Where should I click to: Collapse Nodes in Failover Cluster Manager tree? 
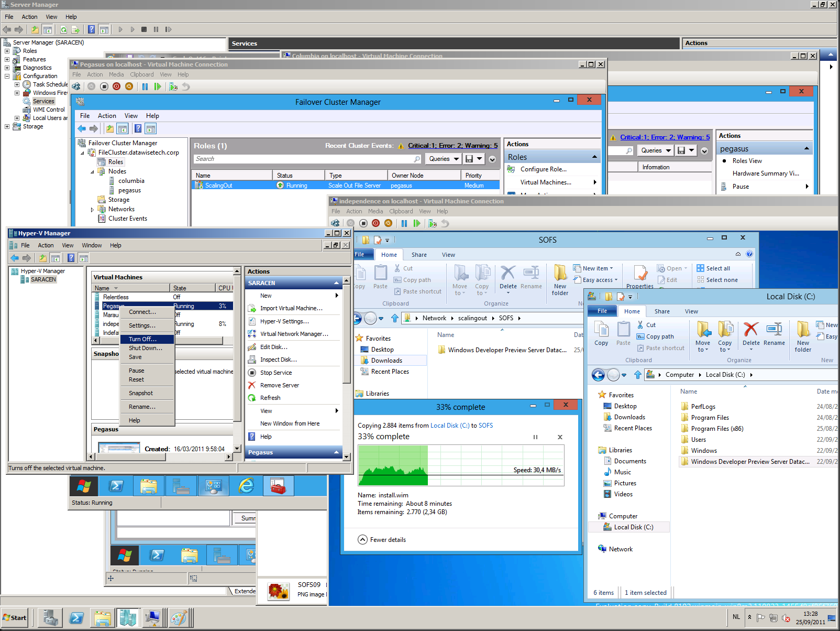coord(92,171)
